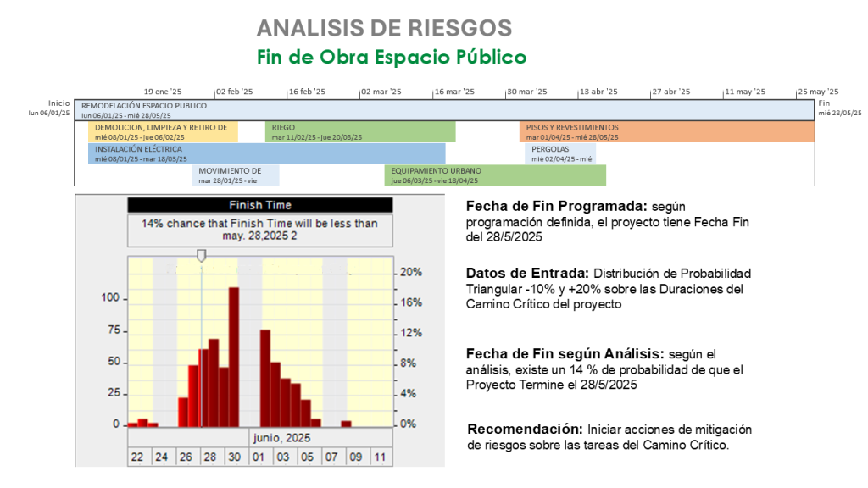The image size is (868, 488).
Task: Click the DEMOLICION, LIMPIEZA Y RETIRO task bar
Action: click(x=163, y=131)
